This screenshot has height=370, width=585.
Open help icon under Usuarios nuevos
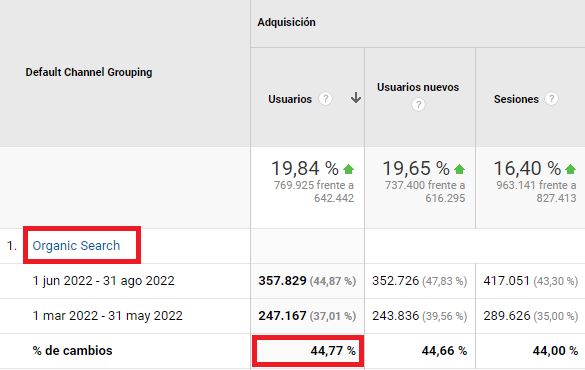[418, 105]
